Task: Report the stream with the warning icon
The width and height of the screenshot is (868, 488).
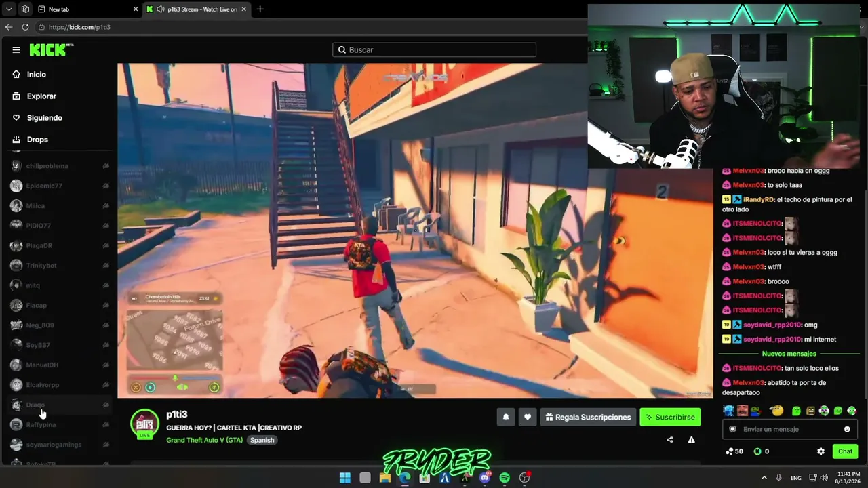Action: (x=691, y=440)
